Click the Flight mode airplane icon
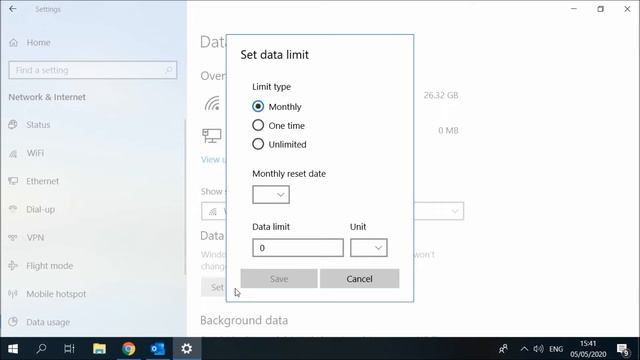This screenshot has width=640, height=360. pos(13,266)
